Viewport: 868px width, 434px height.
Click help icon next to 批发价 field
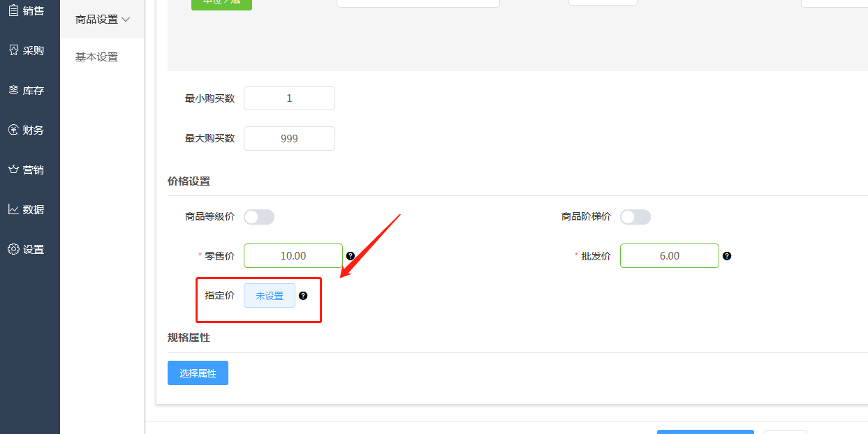point(727,256)
